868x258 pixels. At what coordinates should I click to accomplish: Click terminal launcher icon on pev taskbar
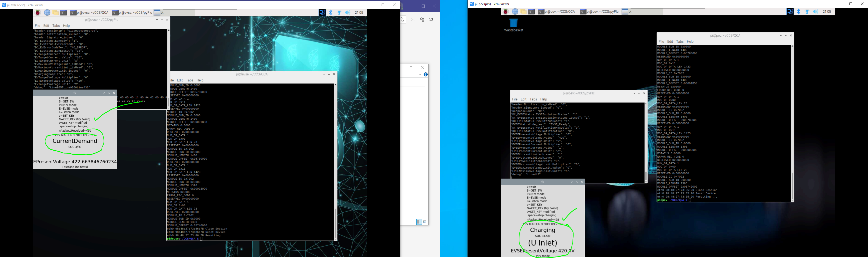[x=531, y=12]
